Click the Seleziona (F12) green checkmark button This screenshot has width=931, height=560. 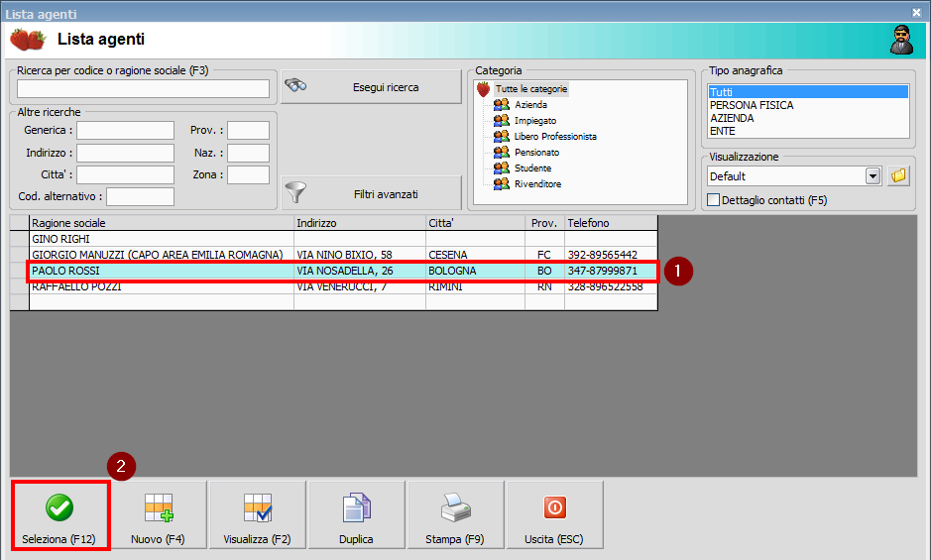click(58, 515)
